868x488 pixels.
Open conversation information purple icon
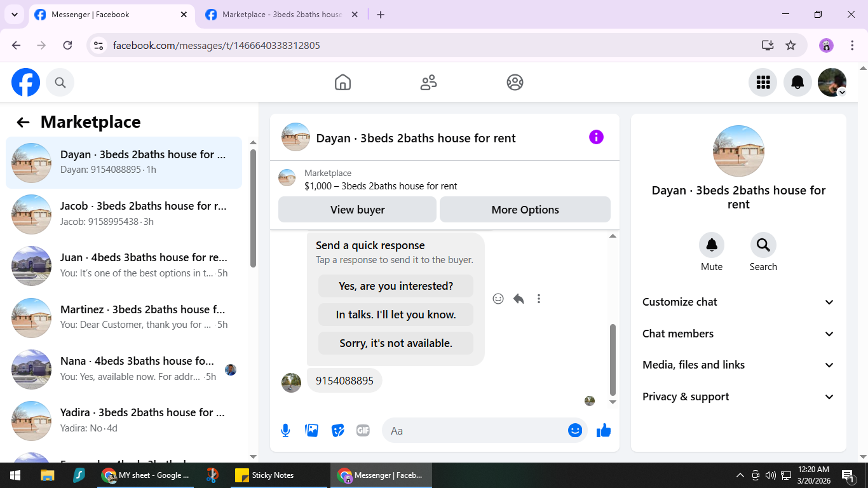596,137
